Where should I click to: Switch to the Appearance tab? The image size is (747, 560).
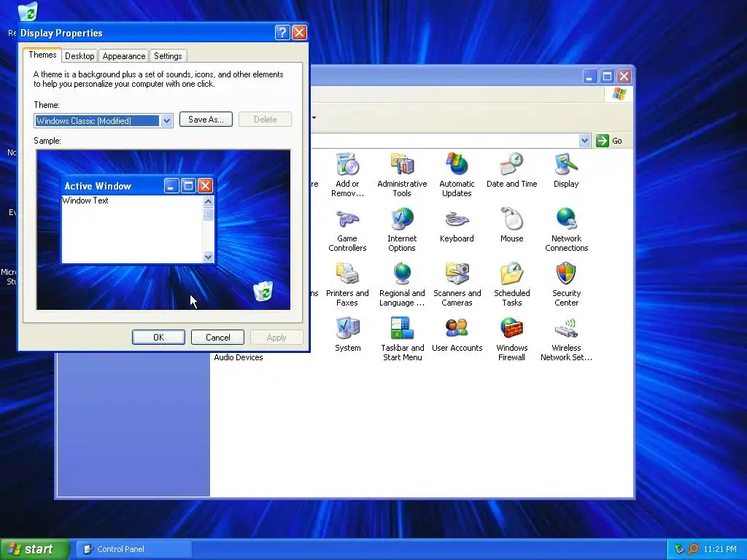[x=124, y=56]
